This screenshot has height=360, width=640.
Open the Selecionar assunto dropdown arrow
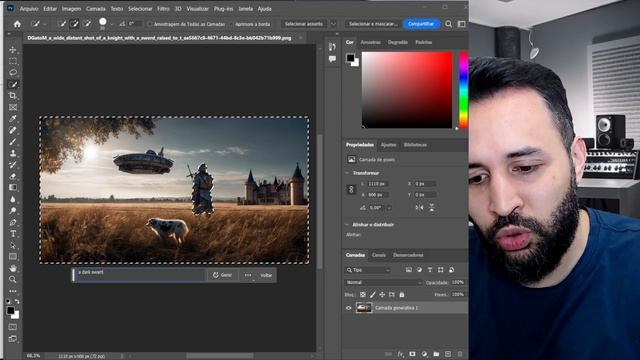tap(333, 24)
